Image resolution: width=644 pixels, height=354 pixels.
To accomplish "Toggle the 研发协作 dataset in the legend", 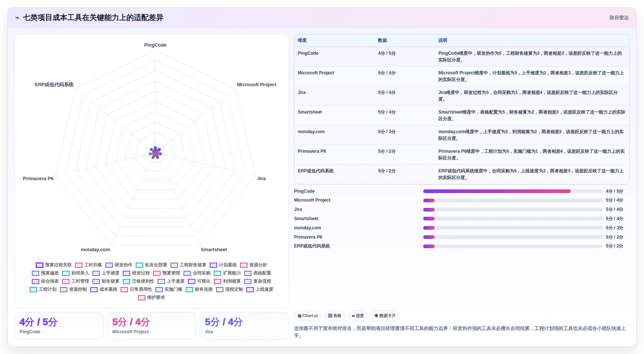I will pos(119,265).
